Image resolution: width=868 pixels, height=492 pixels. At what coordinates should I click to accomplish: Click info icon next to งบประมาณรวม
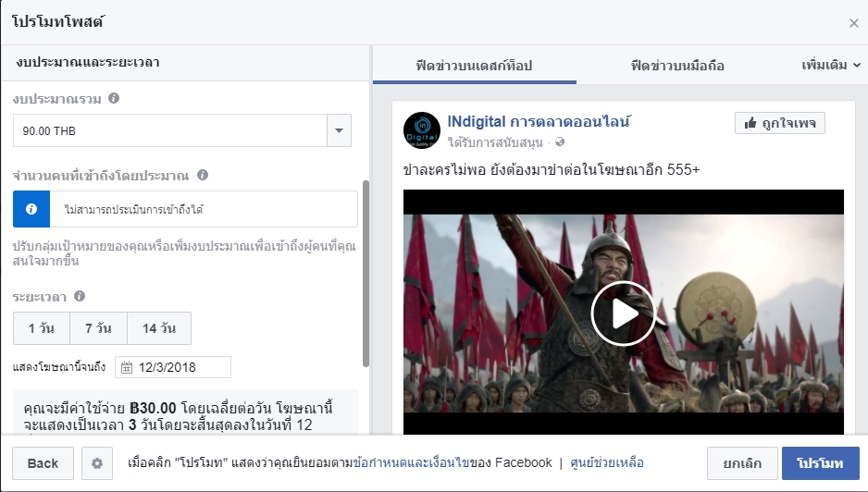114,99
